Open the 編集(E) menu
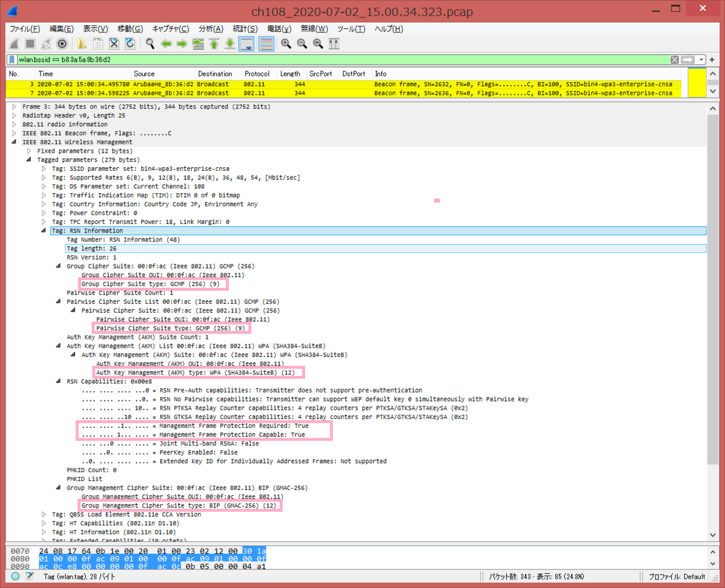The width and height of the screenshot is (725, 588). 62,29
